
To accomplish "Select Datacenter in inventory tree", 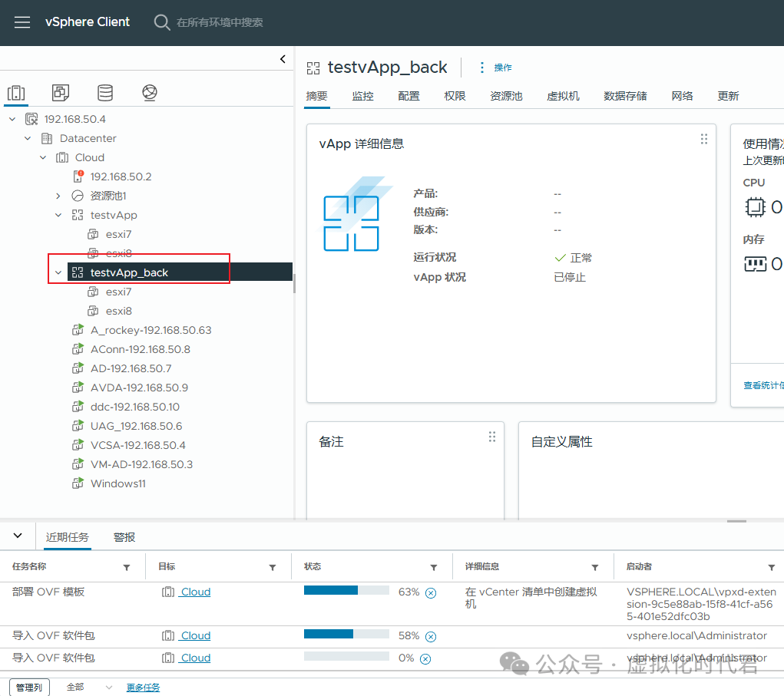I will [88, 138].
